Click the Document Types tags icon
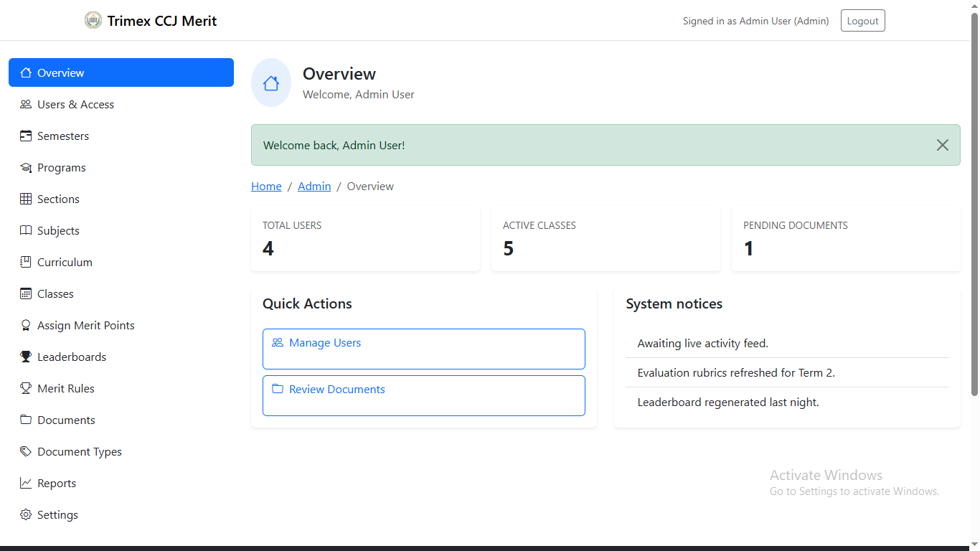 (x=26, y=452)
